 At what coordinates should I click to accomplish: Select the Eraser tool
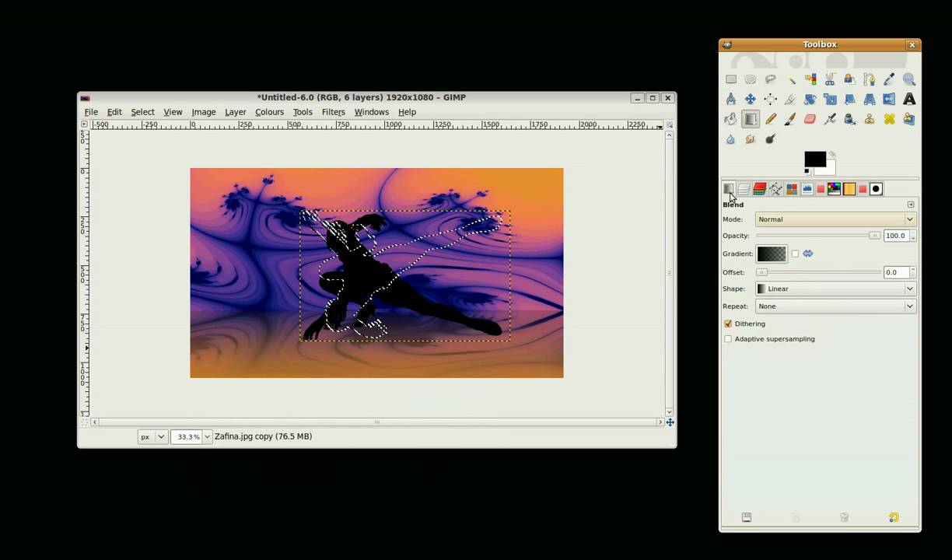tap(810, 119)
